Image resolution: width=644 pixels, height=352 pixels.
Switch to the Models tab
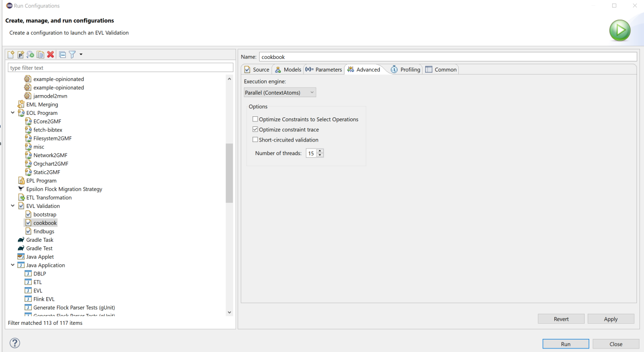(x=288, y=69)
